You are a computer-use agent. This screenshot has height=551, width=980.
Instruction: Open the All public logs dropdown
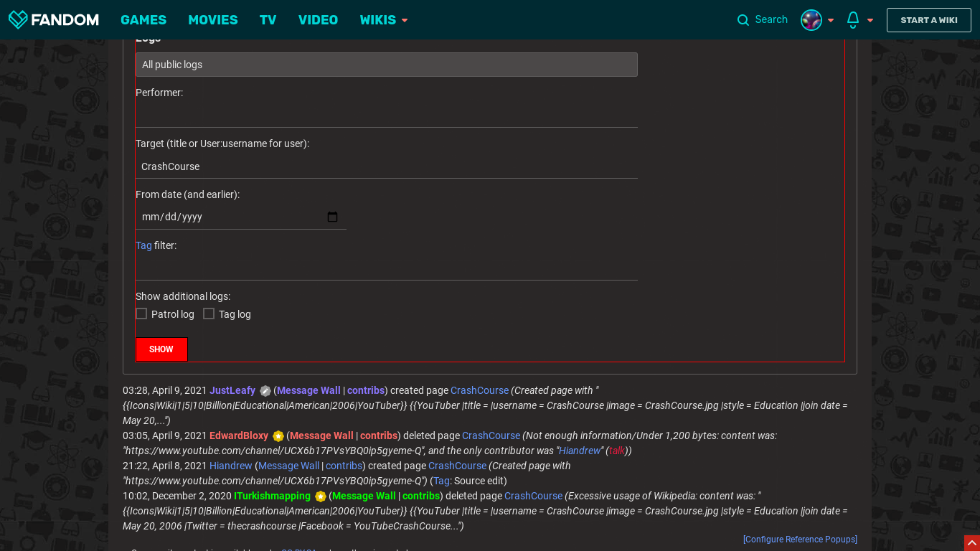click(387, 65)
